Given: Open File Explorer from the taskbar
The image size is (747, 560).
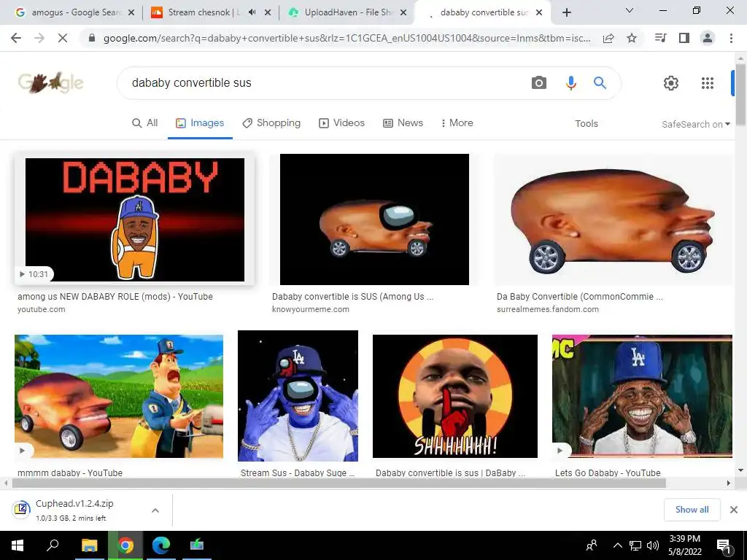Looking at the screenshot, I should point(89,545).
